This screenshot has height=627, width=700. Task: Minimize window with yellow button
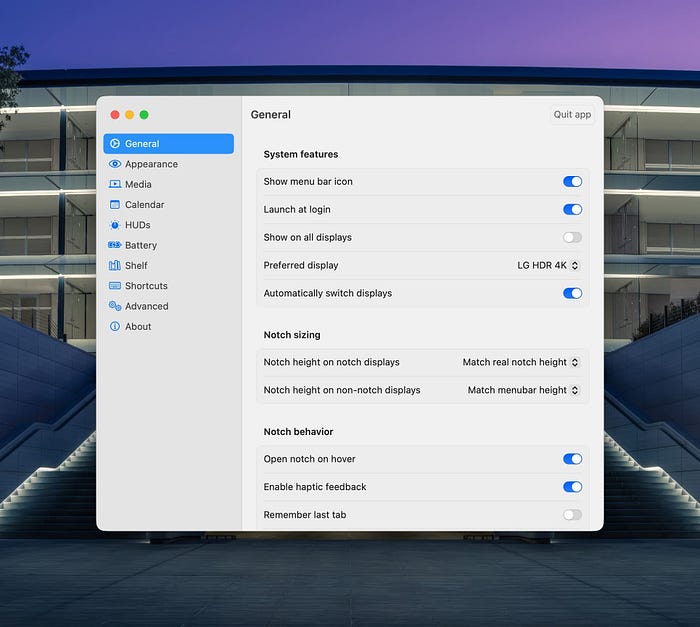(129, 115)
